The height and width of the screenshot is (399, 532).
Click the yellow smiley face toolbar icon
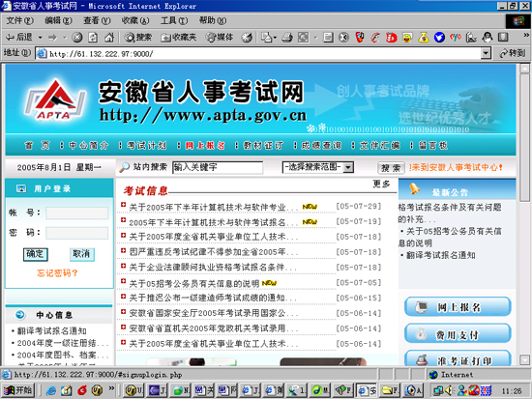(x=407, y=38)
